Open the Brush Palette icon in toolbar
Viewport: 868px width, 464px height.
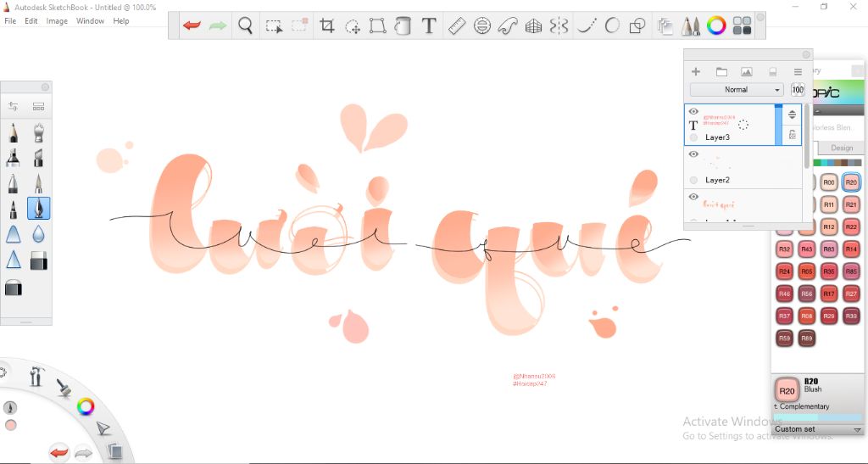[x=690, y=25]
